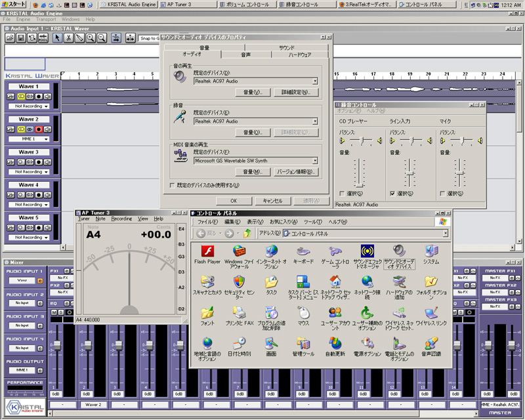The image size is (525, 420).
Task: Open the Transport menu in KRISTAL
Action: pos(47,20)
